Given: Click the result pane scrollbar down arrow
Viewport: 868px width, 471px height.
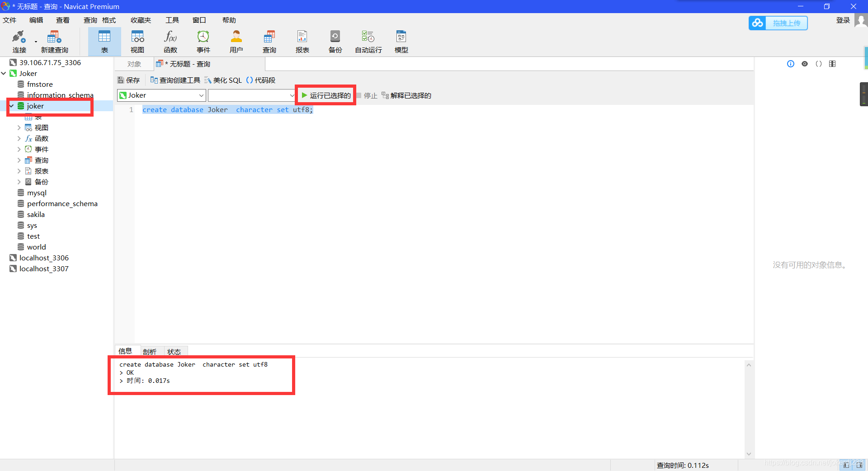Looking at the screenshot, I should 749,454.
